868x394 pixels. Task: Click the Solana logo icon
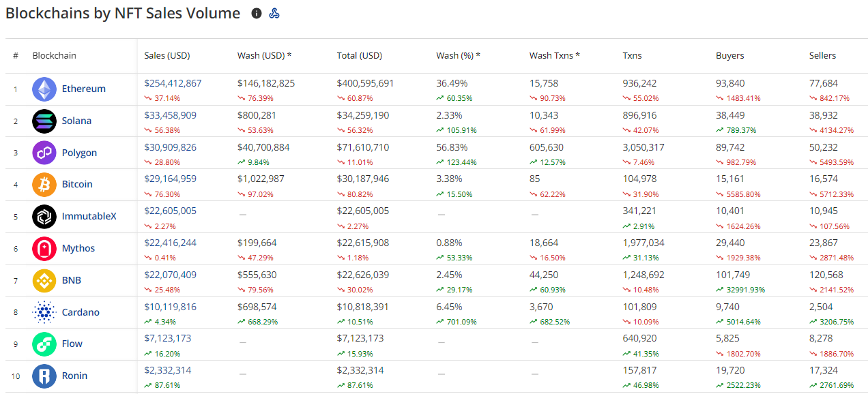coord(44,121)
